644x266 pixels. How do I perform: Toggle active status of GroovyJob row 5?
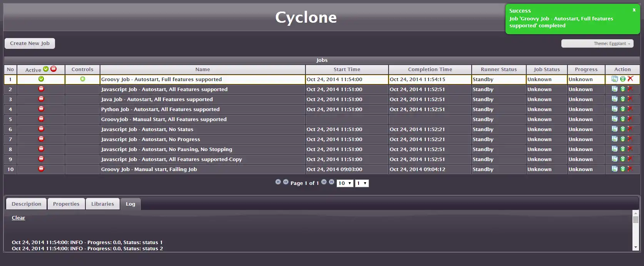[x=41, y=119]
